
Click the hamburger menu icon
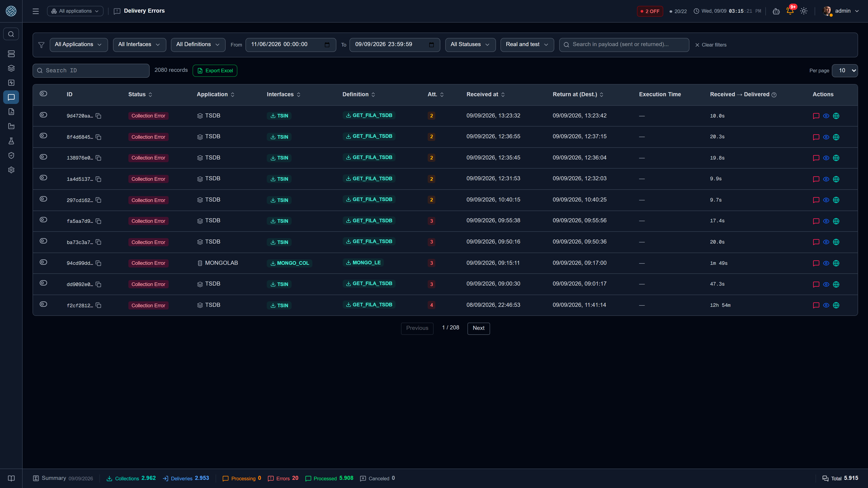pyautogui.click(x=36, y=11)
